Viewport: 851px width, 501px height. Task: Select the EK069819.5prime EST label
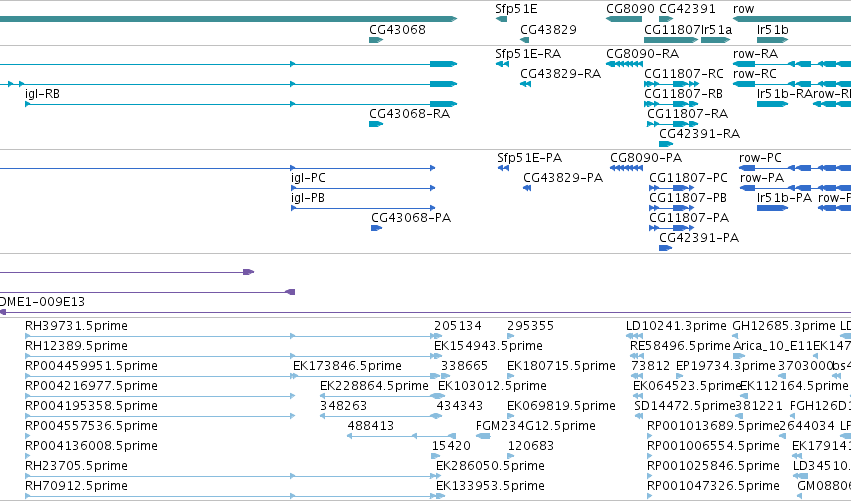coord(561,407)
